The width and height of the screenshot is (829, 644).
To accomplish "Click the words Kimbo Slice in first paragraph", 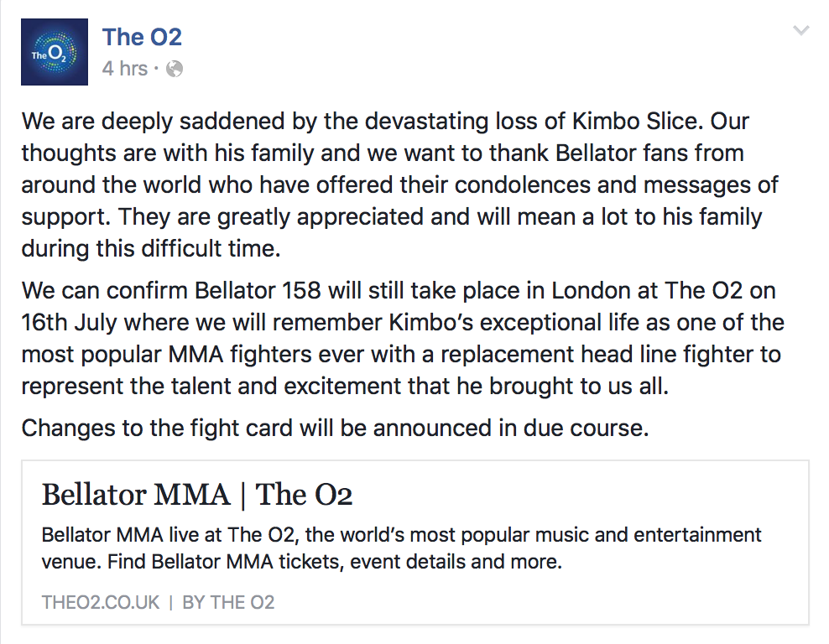I will (637, 122).
